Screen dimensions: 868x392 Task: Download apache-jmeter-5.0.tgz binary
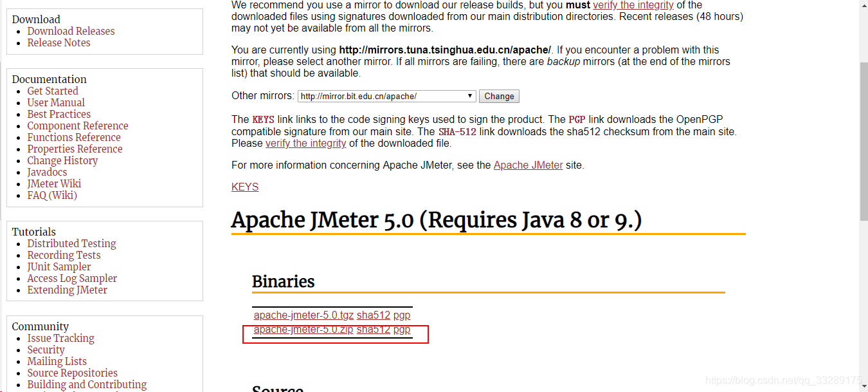click(x=303, y=315)
